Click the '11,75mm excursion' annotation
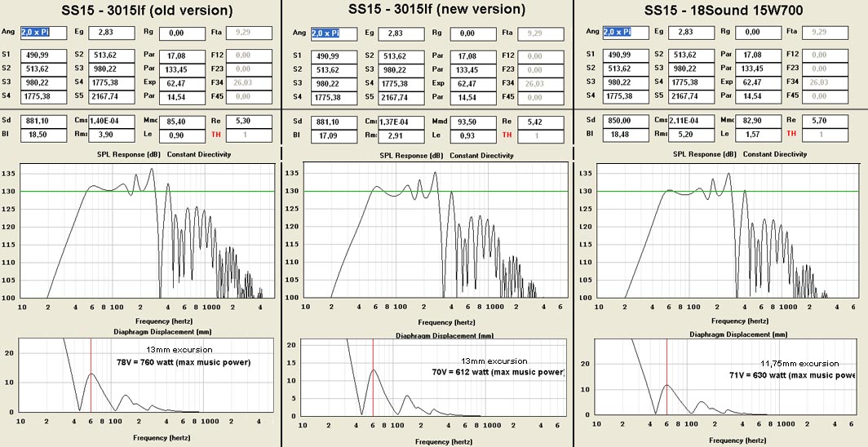 [x=799, y=364]
